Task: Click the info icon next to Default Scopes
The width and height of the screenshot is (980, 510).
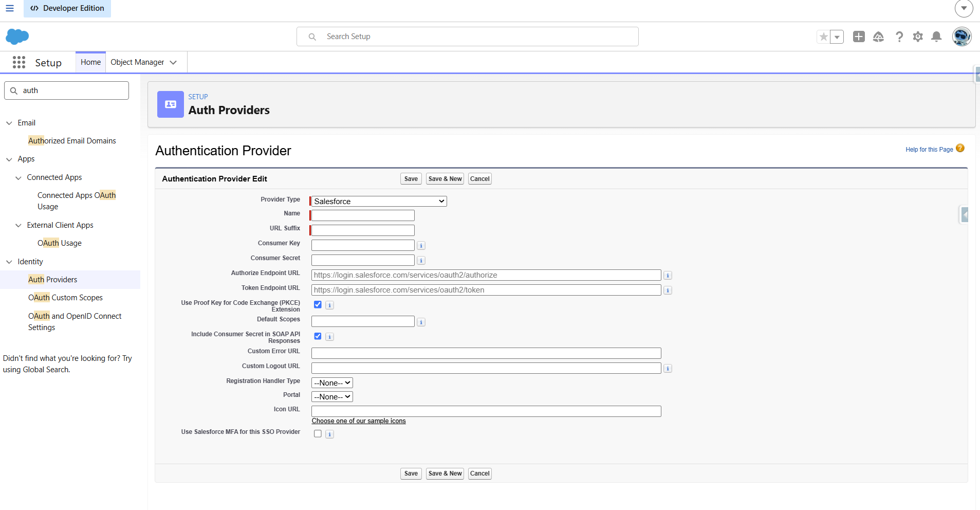Action: click(x=421, y=322)
